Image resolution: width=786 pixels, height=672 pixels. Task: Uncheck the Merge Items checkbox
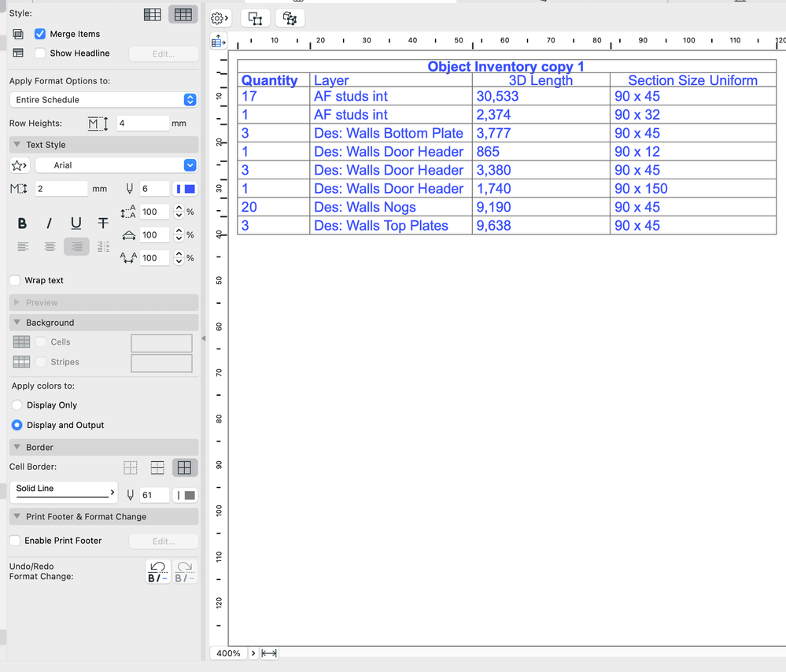[42, 34]
